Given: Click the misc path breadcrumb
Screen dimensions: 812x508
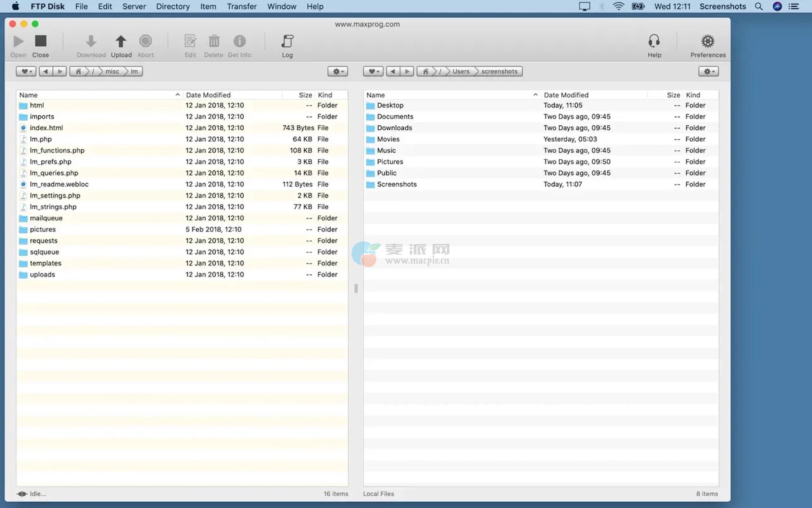Looking at the screenshot, I should (112, 72).
